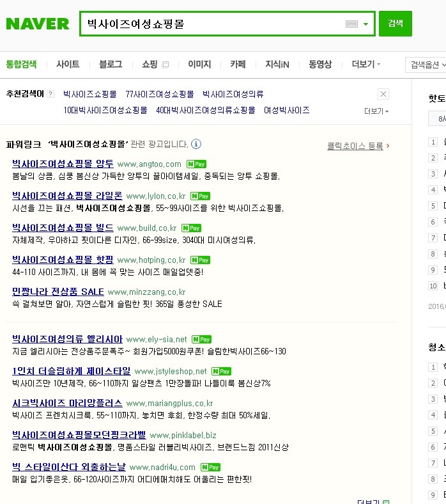Click the green 검색 search button
The height and width of the screenshot is (504, 446).
click(x=396, y=24)
